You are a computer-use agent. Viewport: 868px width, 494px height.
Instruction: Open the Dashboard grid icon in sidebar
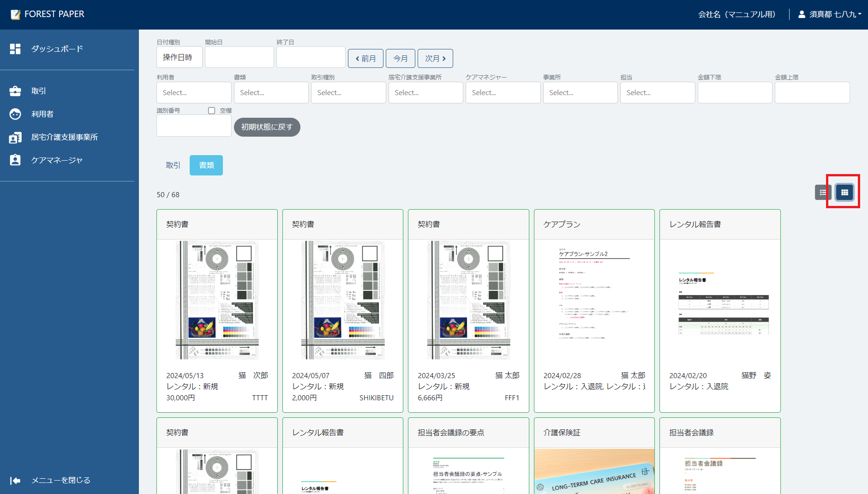pyautogui.click(x=15, y=49)
